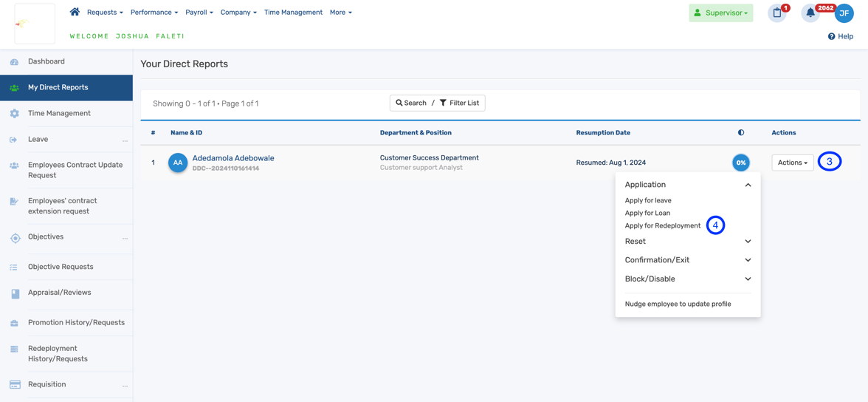Click the Employees Contract Update Request icon

tap(15, 166)
